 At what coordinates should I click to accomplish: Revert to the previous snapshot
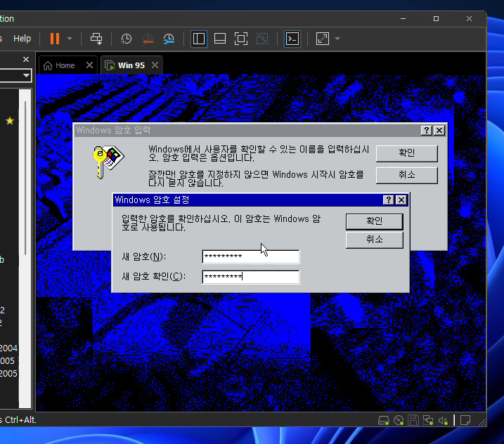pyautogui.click(x=148, y=39)
